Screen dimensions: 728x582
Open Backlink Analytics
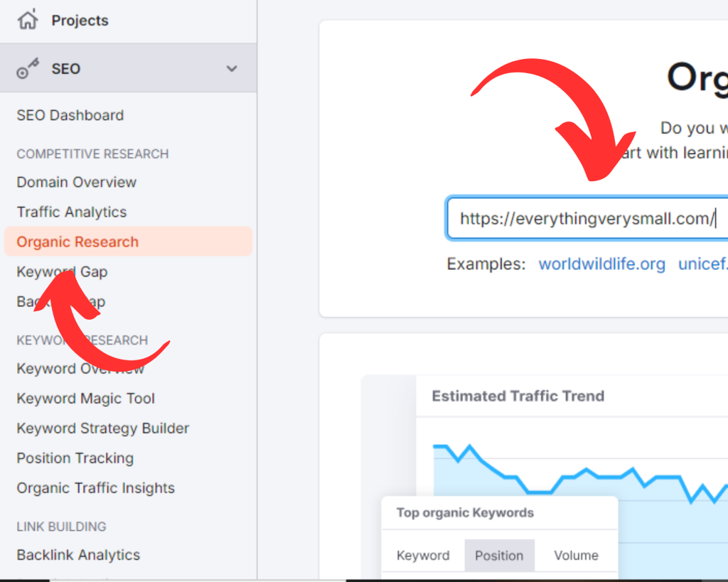tap(78, 555)
